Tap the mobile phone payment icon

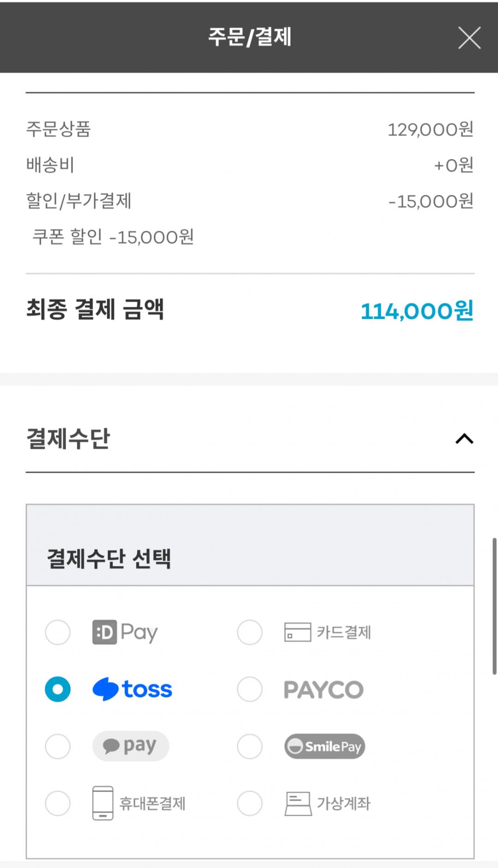103,803
